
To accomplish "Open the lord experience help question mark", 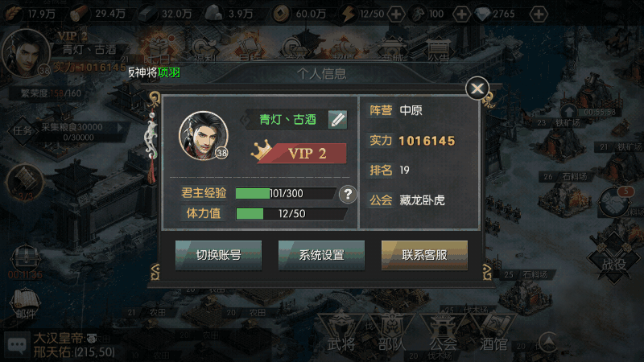I will pyautogui.click(x=348, y=194).
